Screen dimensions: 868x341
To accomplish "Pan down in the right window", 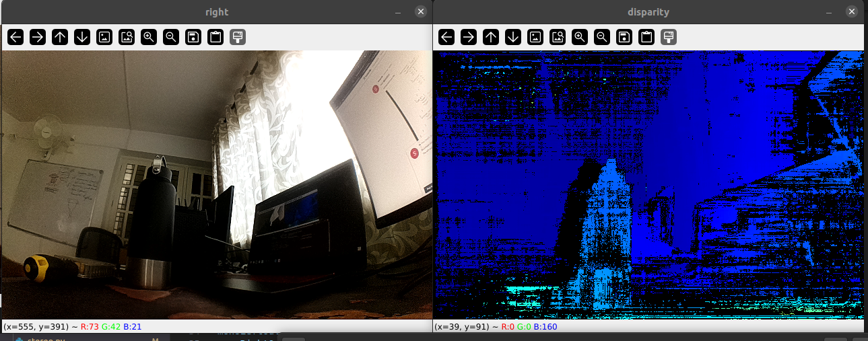I will tap(82, 37).
